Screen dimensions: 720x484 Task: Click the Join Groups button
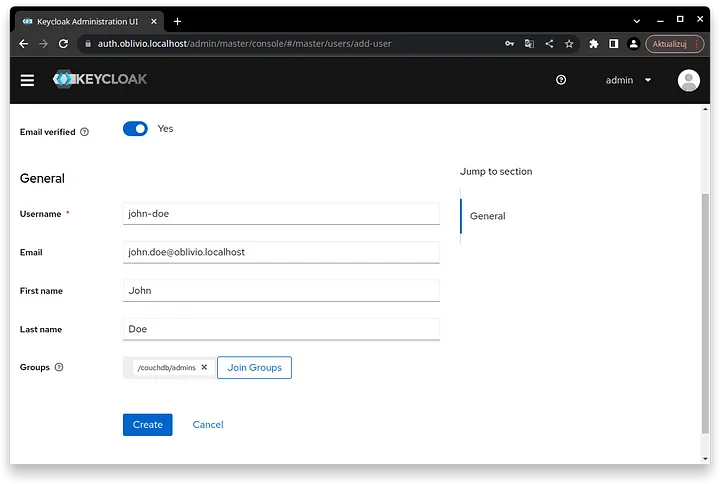254,367
